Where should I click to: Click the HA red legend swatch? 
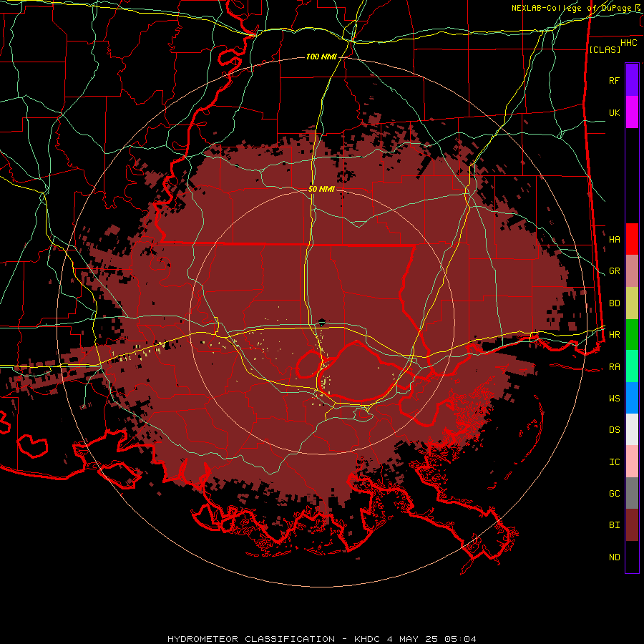632,239
